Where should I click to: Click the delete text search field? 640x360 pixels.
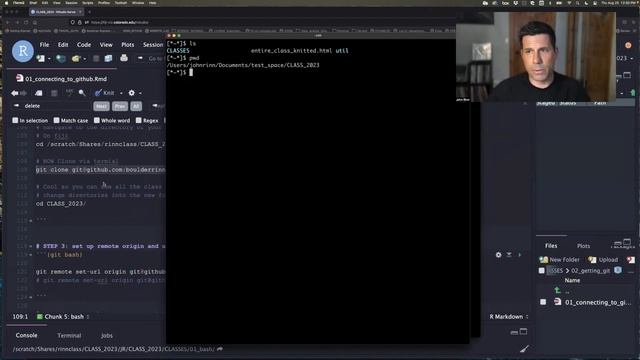[56, 106]
